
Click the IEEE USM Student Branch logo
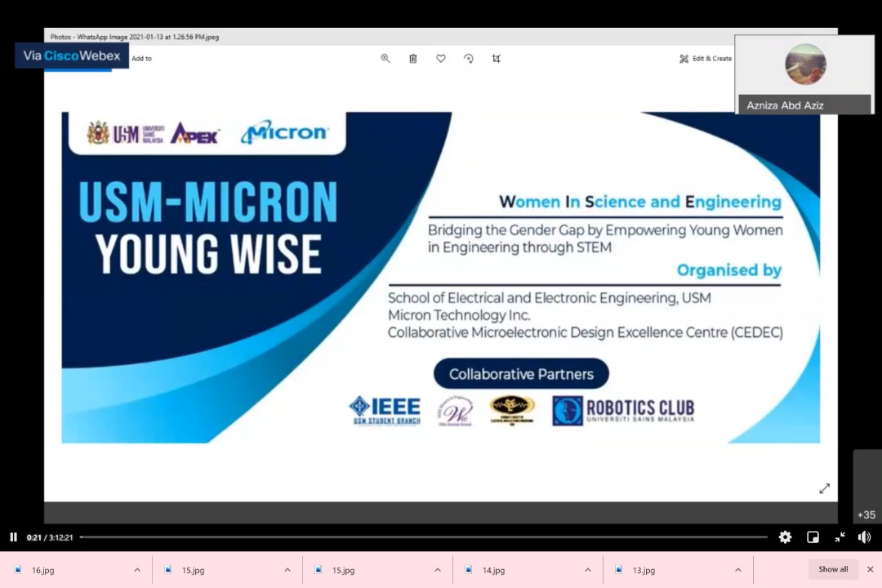tap(385, 411)
